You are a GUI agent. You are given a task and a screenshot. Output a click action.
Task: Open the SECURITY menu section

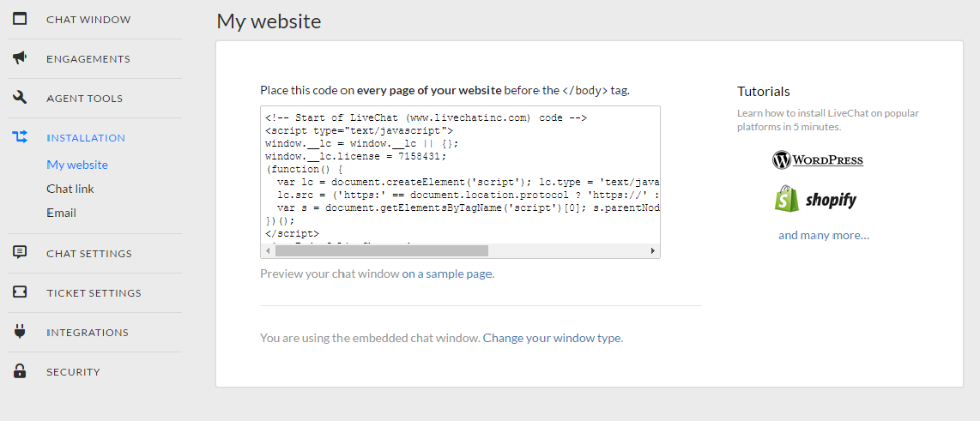coord(73,371)
